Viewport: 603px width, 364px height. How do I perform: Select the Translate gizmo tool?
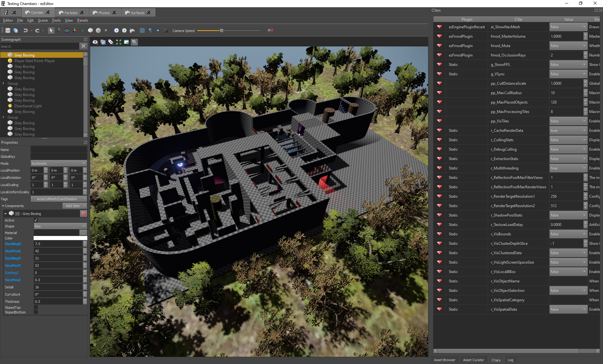(59, 30)
